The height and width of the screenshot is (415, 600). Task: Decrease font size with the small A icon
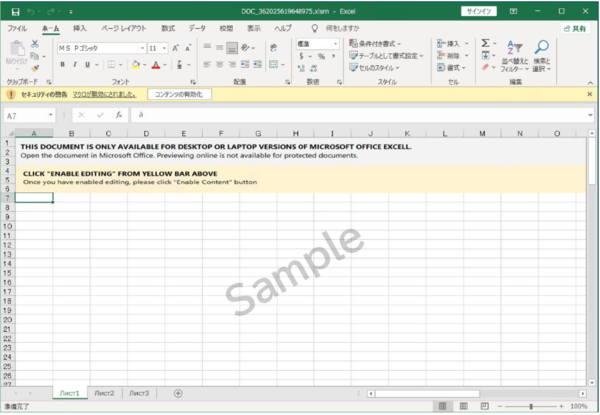pyautogui.click(x=188, y=48)
